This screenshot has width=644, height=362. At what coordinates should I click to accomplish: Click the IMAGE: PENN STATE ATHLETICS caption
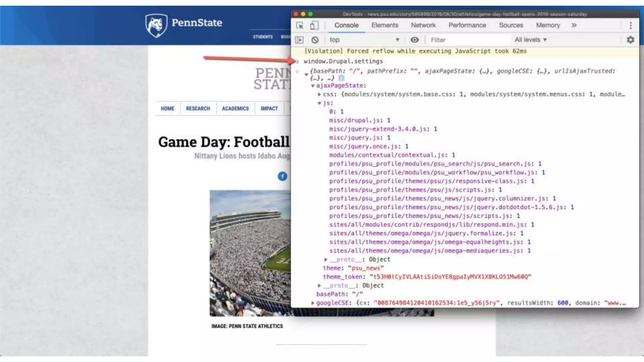click(x=247, y=326)
